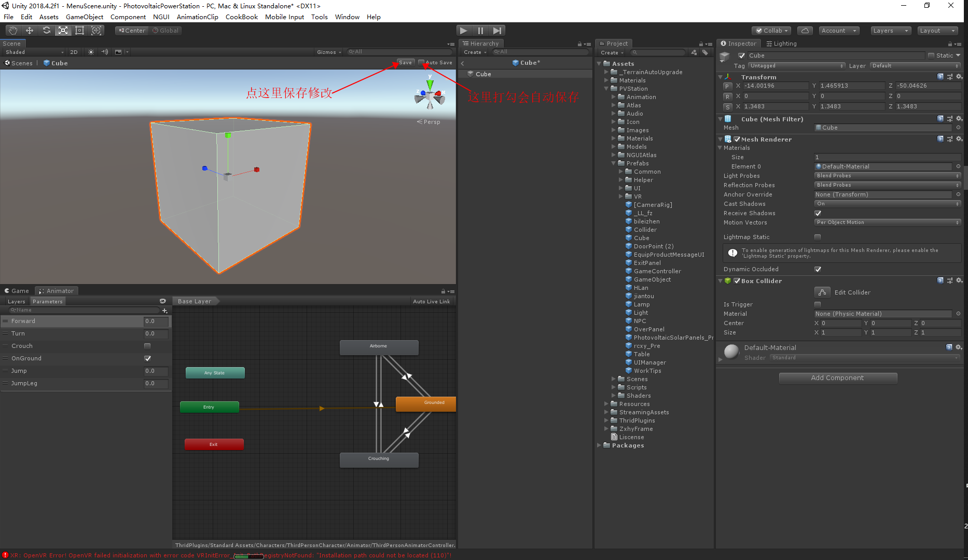Expand the Prefabs folder in Project
Viewport: 968px width, 560px height.
(x=614, y=163)
